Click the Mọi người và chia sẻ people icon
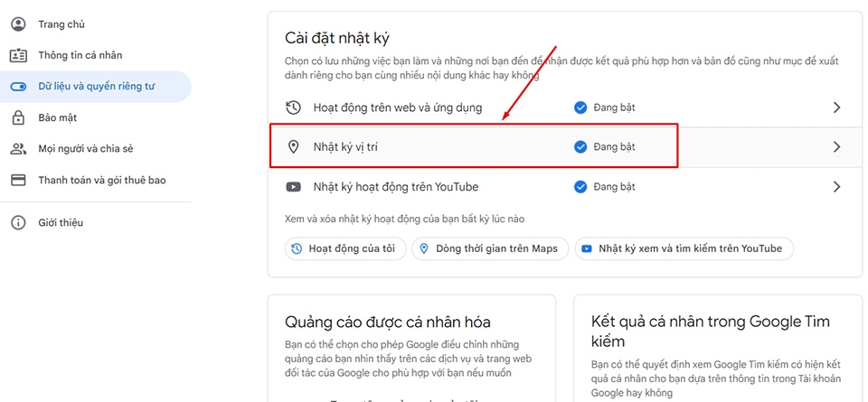Image resolution: width=868 pixels, height=402 pixels. point(18,149)
